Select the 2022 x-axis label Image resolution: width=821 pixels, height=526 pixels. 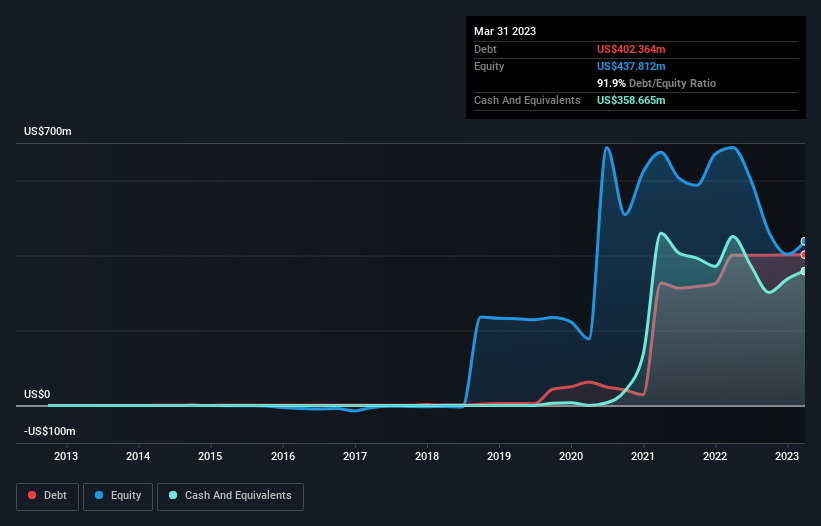click(715, 456)
